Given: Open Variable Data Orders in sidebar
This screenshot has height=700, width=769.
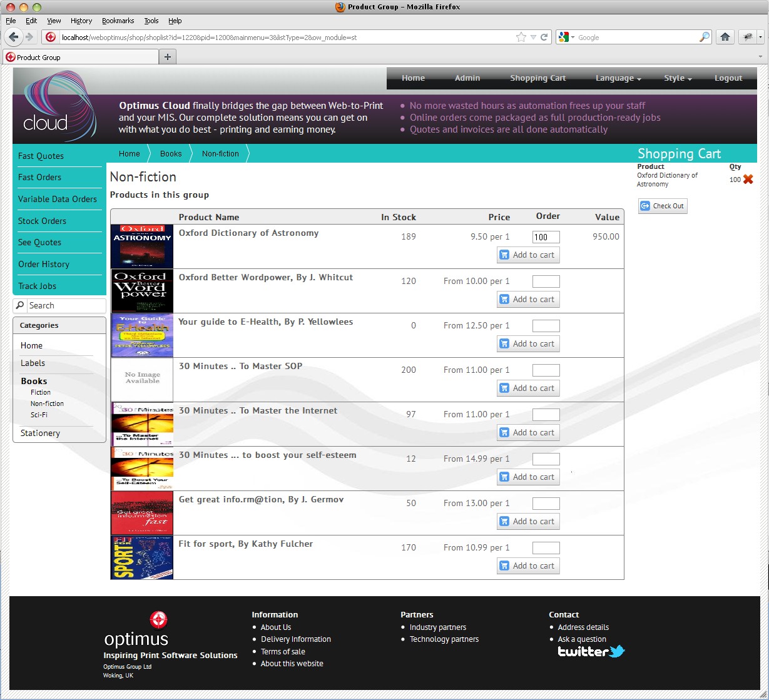Looking at the screenshot, I should (58, 199).
